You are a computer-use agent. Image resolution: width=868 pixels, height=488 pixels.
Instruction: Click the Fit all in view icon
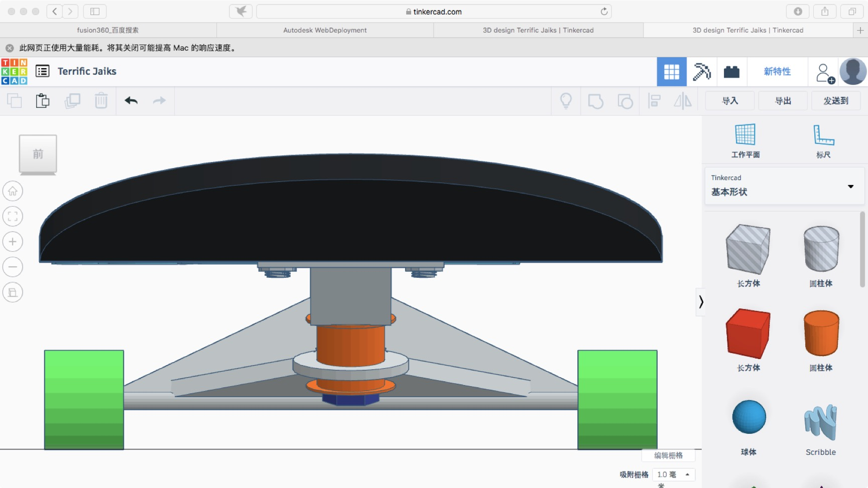pyautogui.click(x=13, y=216)
